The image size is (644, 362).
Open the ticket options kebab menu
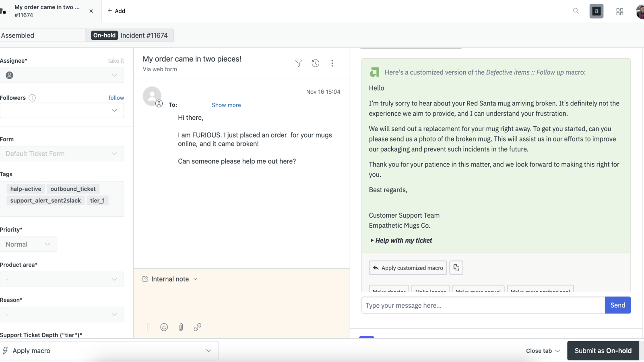click(x=332, y=63)
